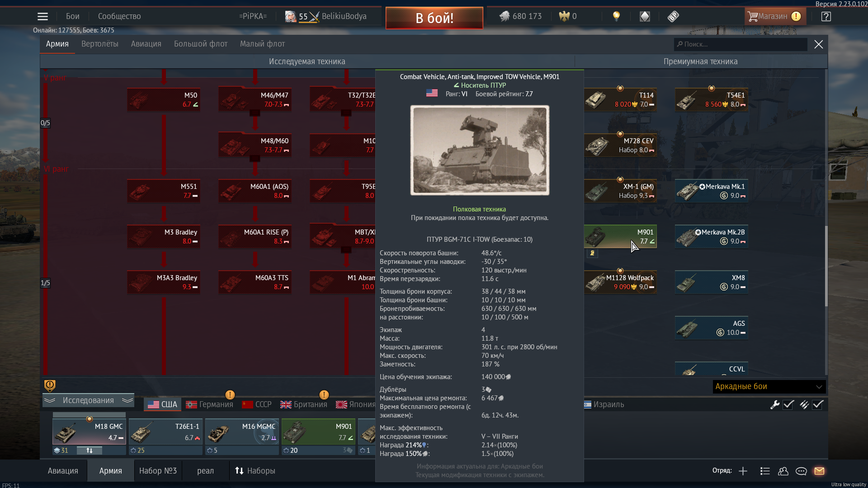Click the yellow warning badge above Исследования
The image size is (868, 488).
[x=50, y=385]
